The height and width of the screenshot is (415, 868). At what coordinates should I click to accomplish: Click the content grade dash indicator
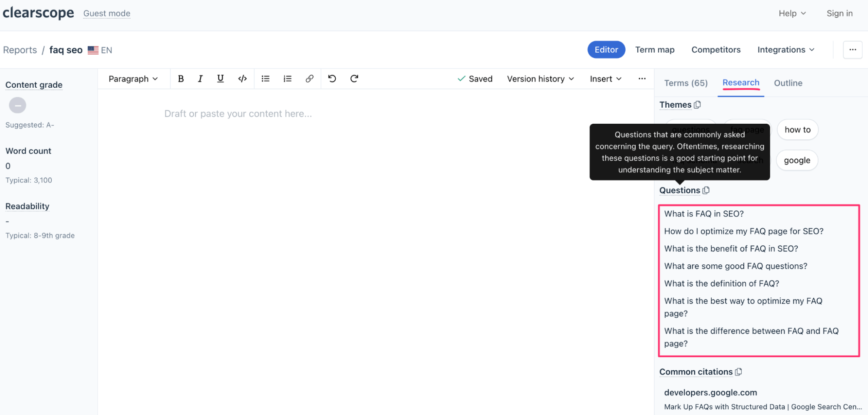coord(17,105)
